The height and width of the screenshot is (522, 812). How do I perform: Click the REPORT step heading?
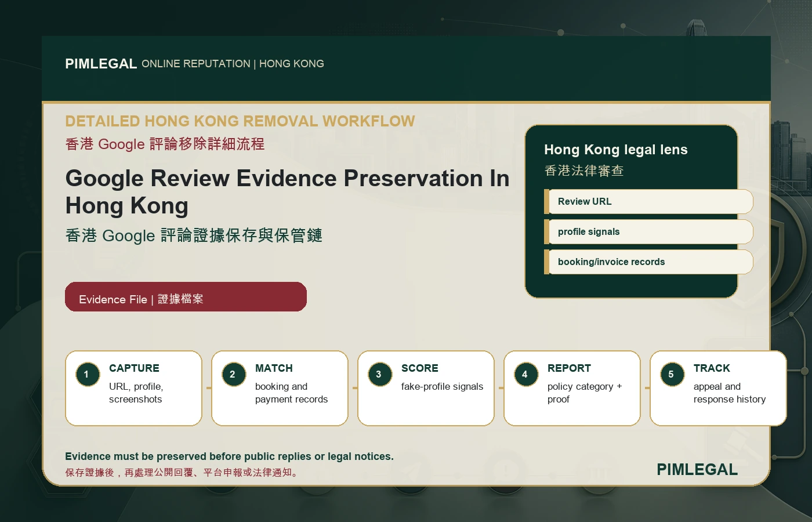(x=569, y=368)
